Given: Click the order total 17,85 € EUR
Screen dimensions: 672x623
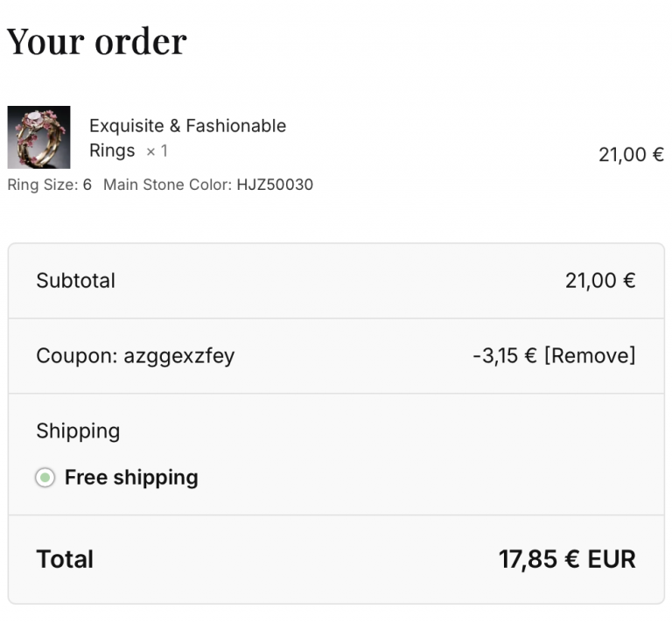Looking at the screenshot, I should pos(567,559).
